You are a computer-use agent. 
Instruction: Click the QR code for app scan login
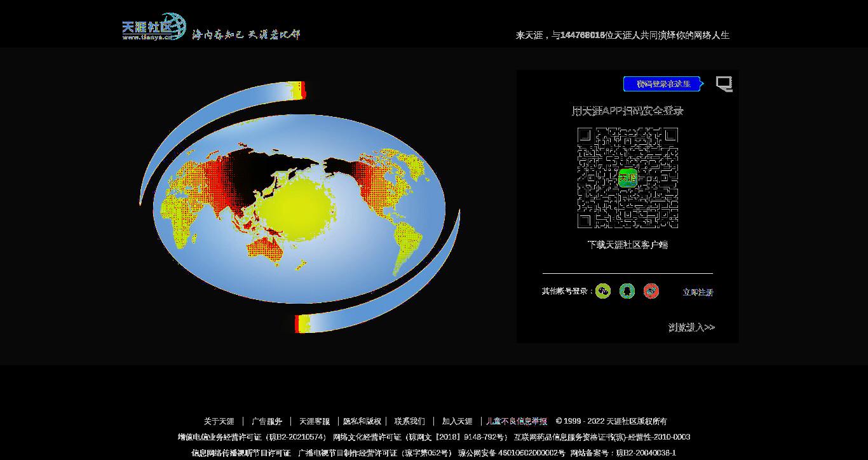click(x=628, y=178)
